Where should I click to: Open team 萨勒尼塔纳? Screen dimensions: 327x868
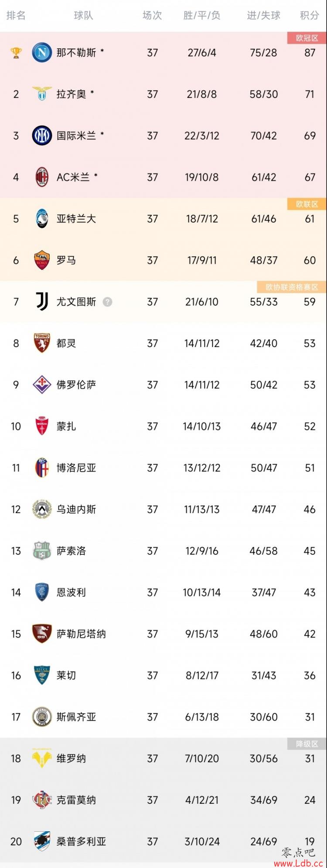tap(81, 634)
